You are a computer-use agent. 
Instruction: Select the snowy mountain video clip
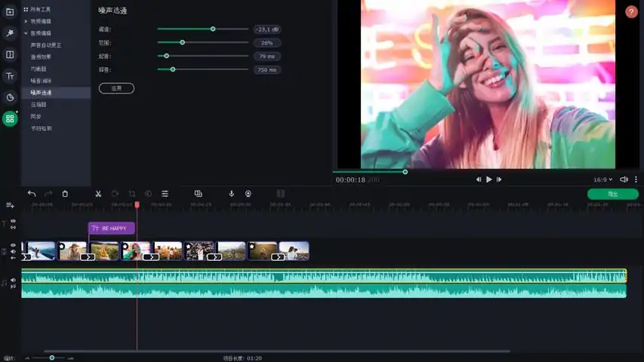pos(39,251)
